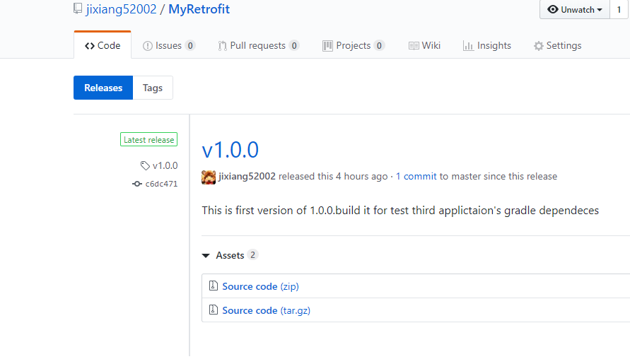
Task: Click the Pull requests count badge 0
Action: [294, 46]
